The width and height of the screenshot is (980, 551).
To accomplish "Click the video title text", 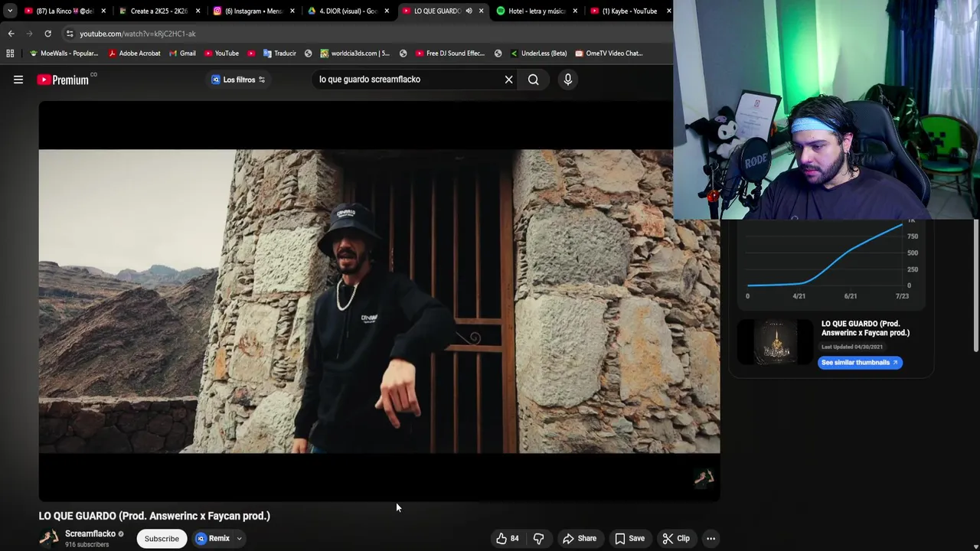I will (155, 516).
